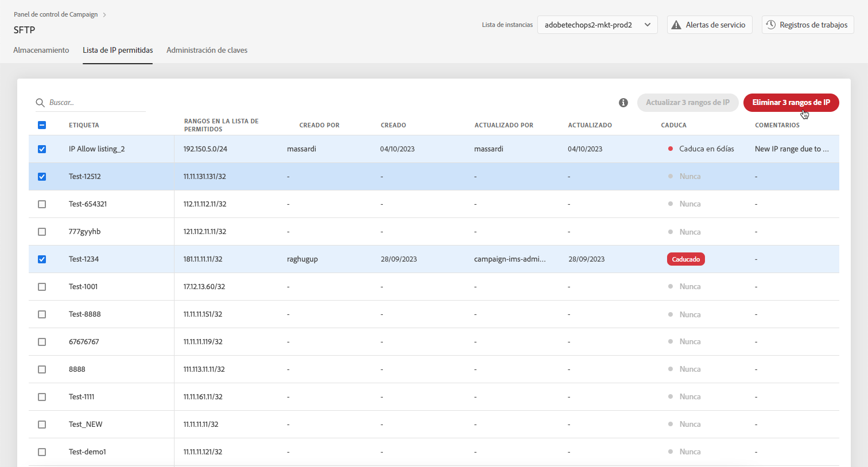Open the Administración de claves tab

pyautogui.click(x=207, y=50)
